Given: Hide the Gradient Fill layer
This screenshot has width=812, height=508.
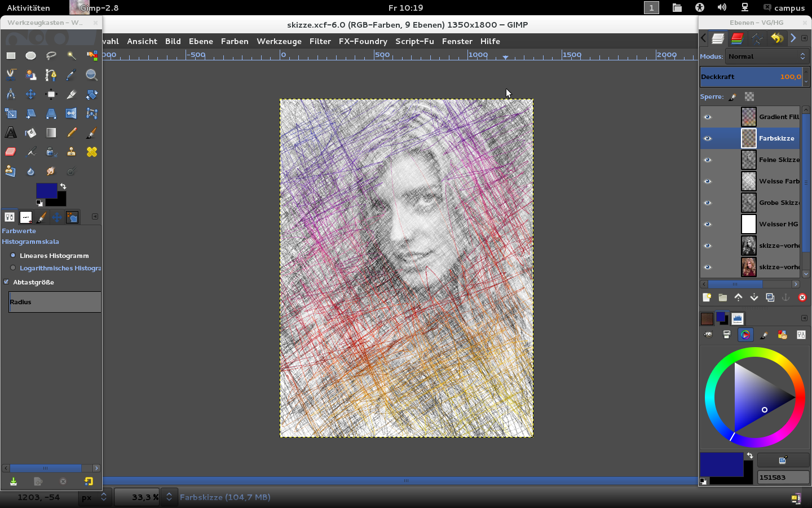Looking at the screenshot, I should (708, 117).
